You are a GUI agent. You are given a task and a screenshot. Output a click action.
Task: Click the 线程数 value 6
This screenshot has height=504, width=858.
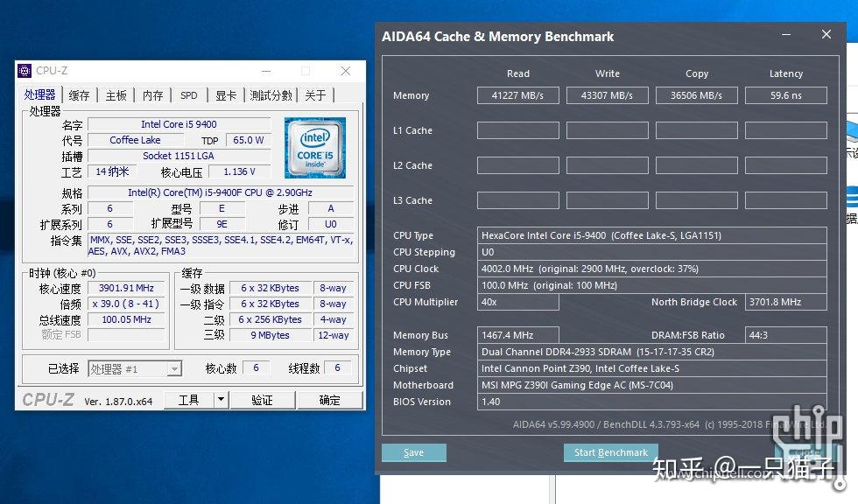pos(337,367)
